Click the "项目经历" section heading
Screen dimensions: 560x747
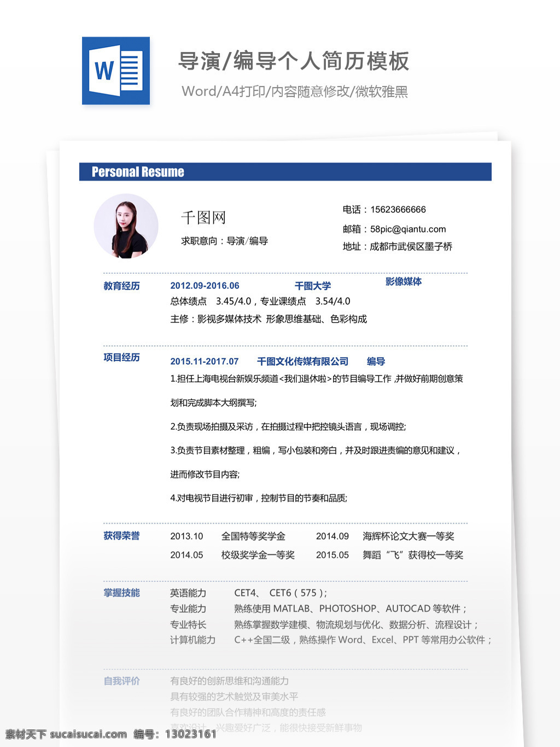pyautogui.click(x=121, y=357)
